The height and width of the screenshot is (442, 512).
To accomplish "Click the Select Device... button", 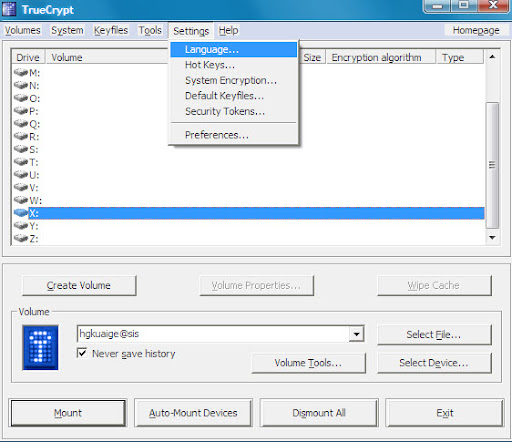I will pyautogui.click(x=434, y=363).
